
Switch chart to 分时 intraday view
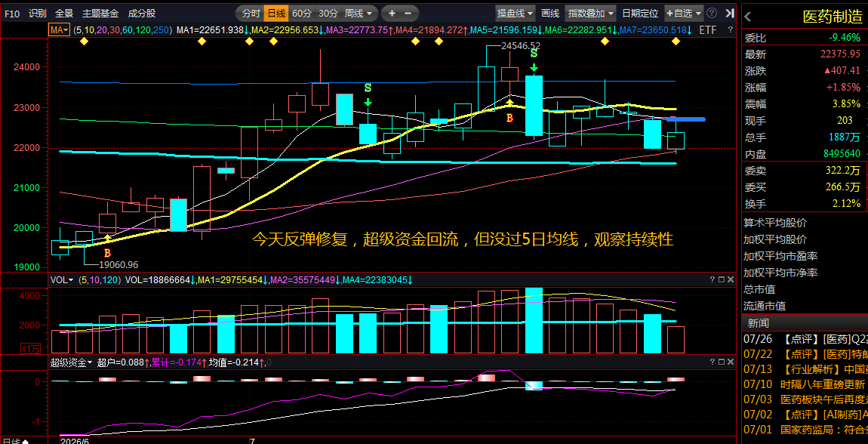tap(251, 13)
